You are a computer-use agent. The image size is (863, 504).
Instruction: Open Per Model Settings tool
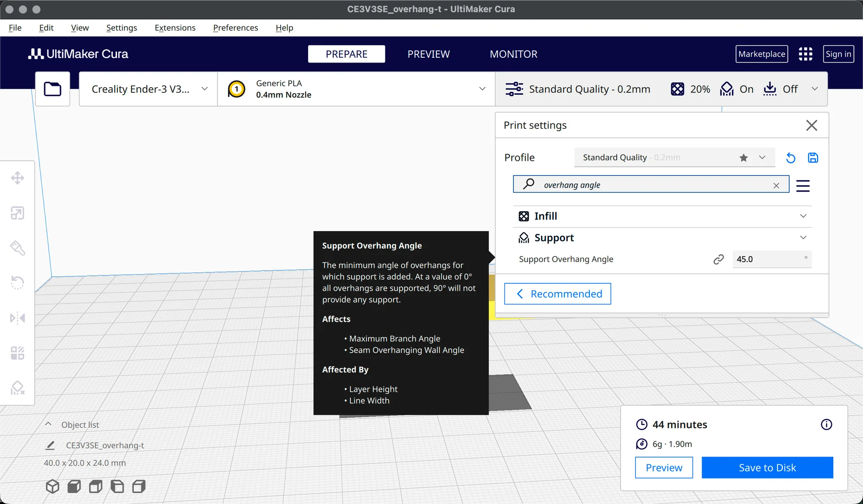coord(17,353)
